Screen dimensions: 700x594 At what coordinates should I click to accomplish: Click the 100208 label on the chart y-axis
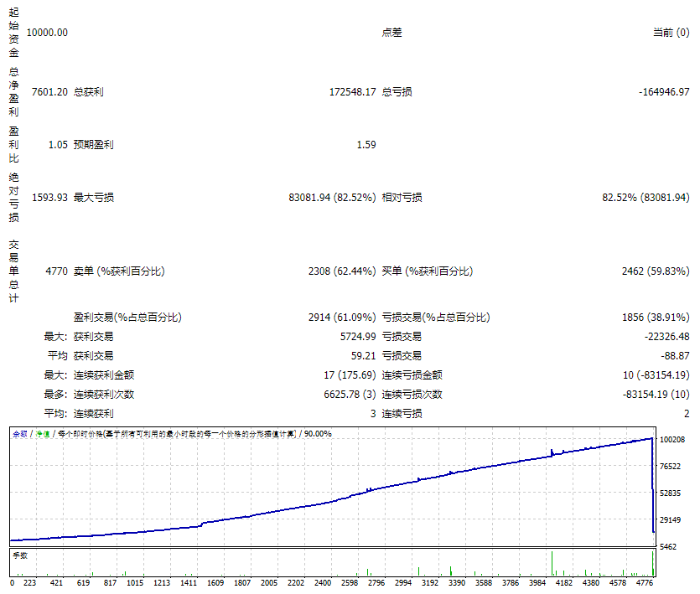coord(673,439)
